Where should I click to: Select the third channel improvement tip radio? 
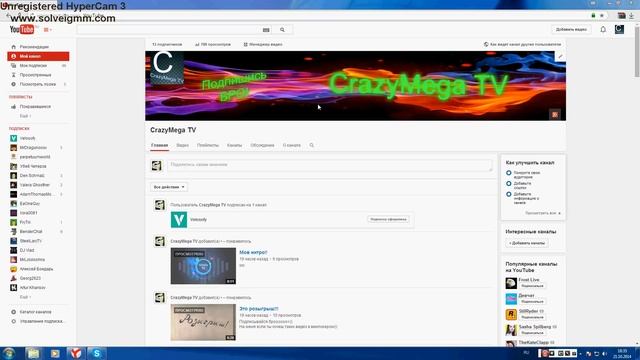(x=509, y=194)
